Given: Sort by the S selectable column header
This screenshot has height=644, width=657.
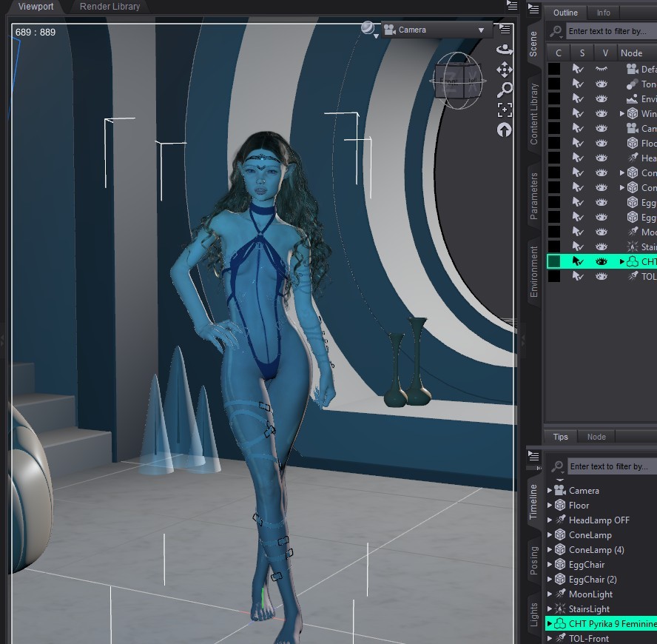Looking at the screenshot, I should (x=582, y=53).
